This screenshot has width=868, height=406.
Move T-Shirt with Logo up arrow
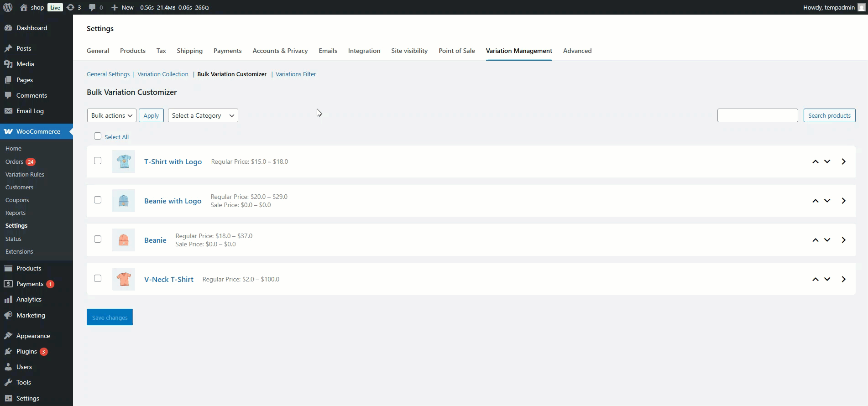pyautogui.click(x=815, y=161)
